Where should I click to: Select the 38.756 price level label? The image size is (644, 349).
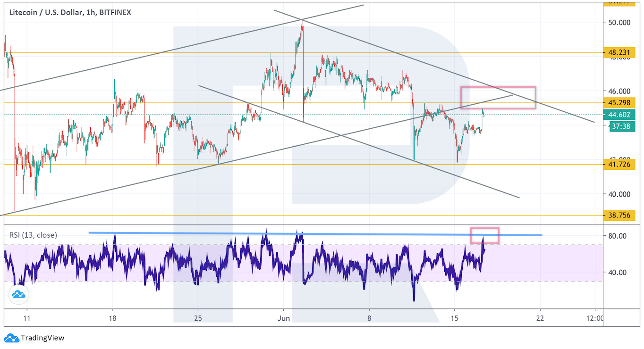click(619, 215)
